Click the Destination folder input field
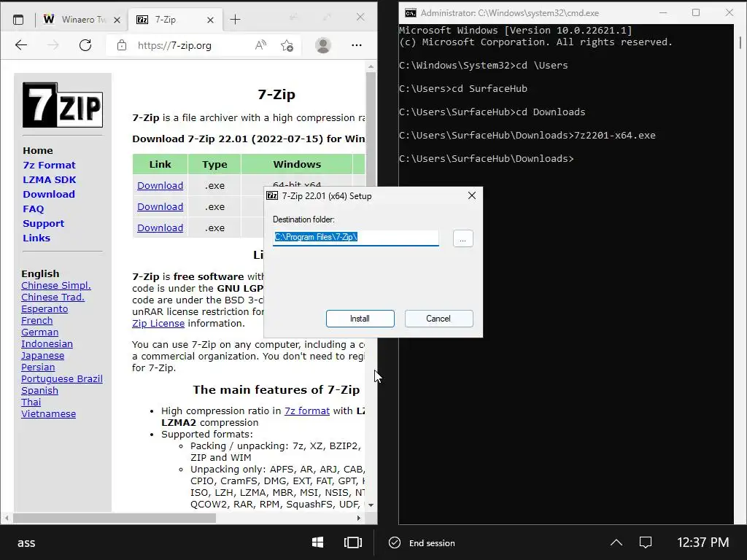The width and height of the screenshot is (747, 560). [356, 238]
